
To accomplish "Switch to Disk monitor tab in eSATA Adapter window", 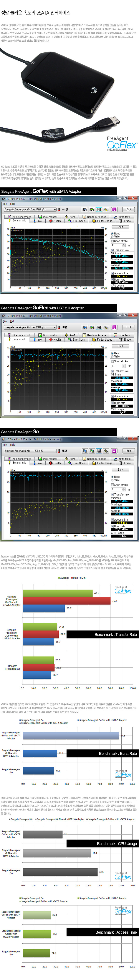I will click(47, 217).
